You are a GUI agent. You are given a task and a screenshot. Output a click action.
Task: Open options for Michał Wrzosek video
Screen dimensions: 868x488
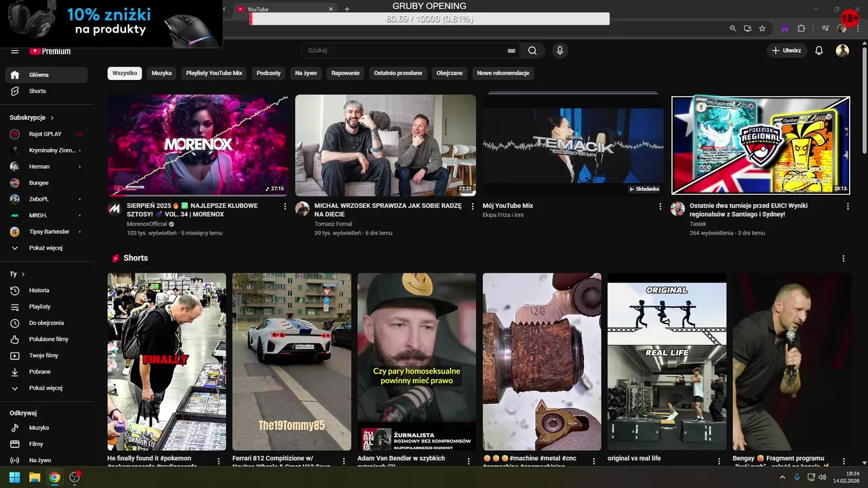pyautogui.click(x=473, y=207)
